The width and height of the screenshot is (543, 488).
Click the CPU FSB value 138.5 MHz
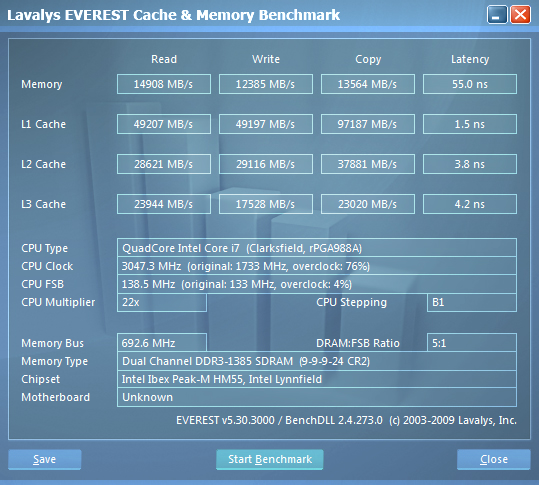pos(317,284)
